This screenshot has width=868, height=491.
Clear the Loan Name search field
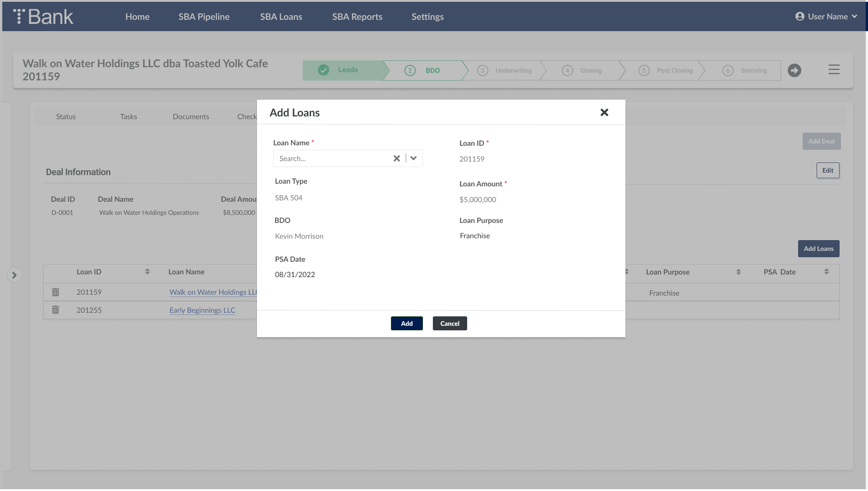tap(396, 158)
